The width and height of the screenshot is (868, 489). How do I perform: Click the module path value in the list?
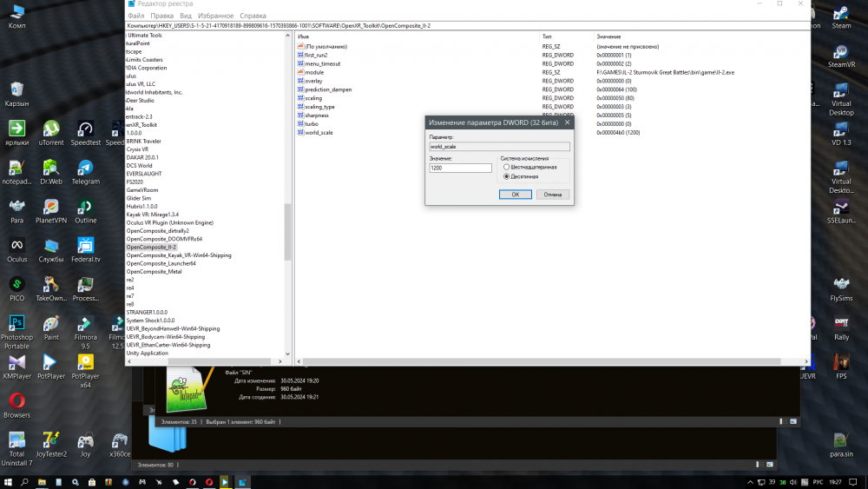click(665, 73)
